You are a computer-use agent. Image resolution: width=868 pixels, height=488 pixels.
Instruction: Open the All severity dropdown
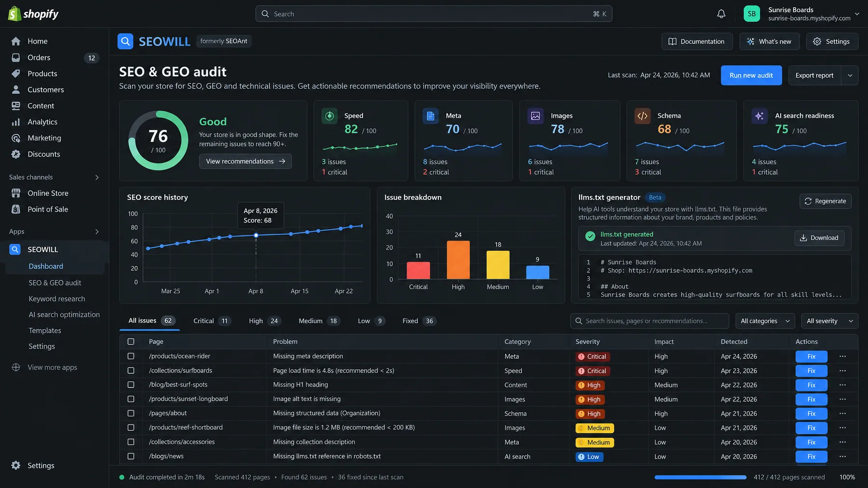(x=829, y=321)
